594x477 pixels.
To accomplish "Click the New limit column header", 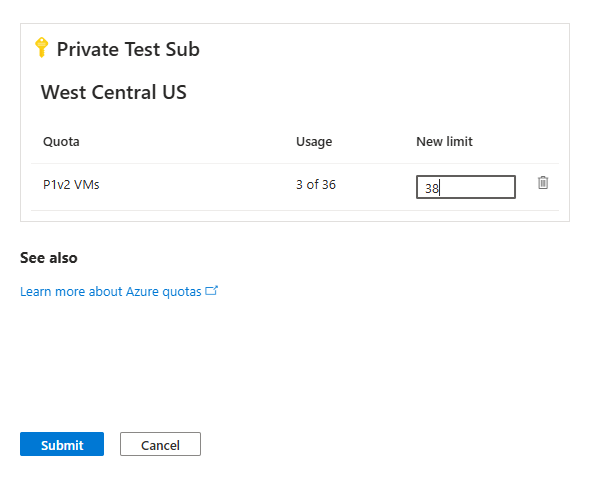I will tap(444, 141).
